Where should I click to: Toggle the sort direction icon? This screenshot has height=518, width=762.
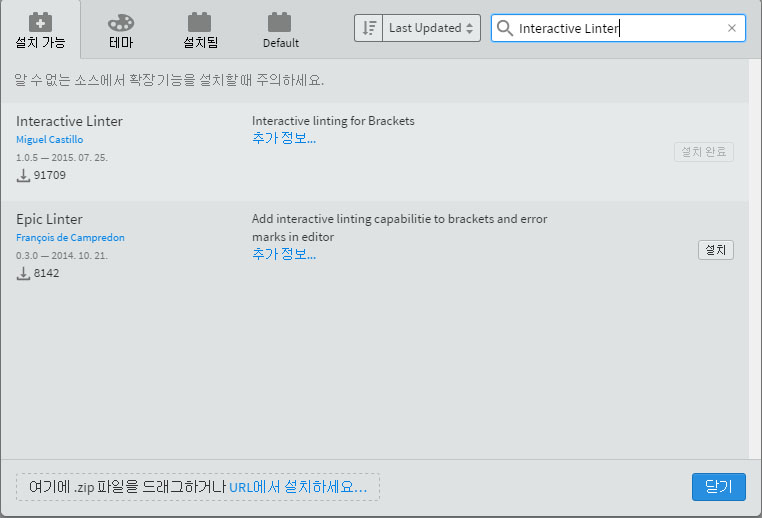point(369,28)
